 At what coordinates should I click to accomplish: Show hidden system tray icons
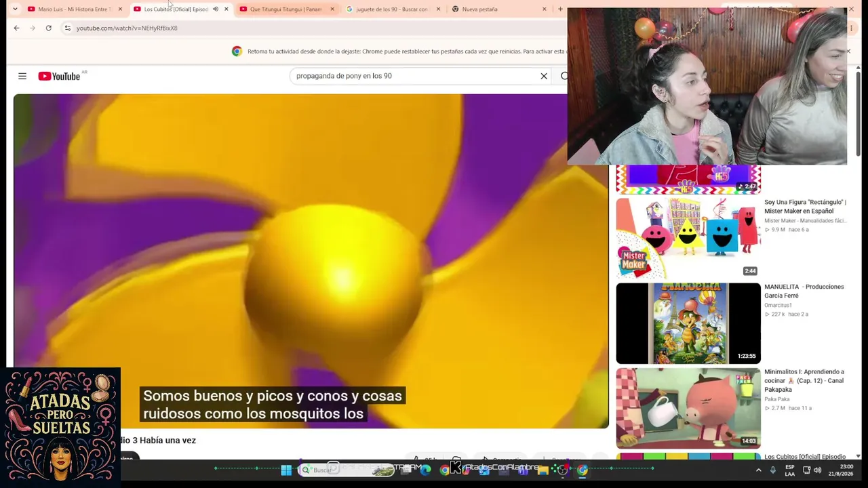[x=758, y=470]
